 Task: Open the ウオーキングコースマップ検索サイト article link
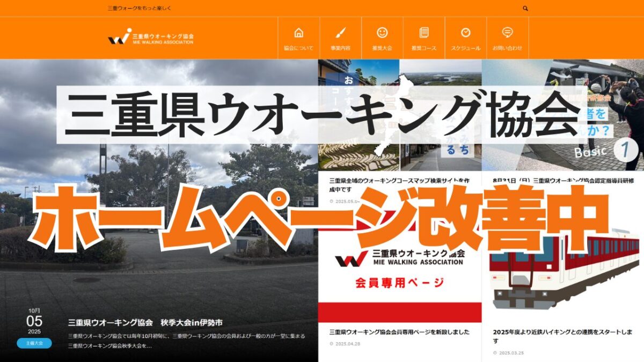point(399,185)
